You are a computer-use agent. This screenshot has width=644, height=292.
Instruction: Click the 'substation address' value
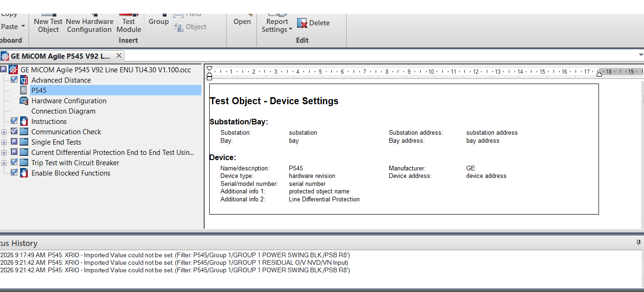coord(492,132)
